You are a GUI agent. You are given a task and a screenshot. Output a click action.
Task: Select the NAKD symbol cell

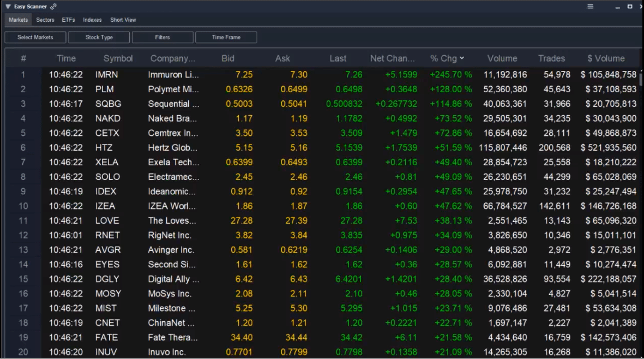108,118
